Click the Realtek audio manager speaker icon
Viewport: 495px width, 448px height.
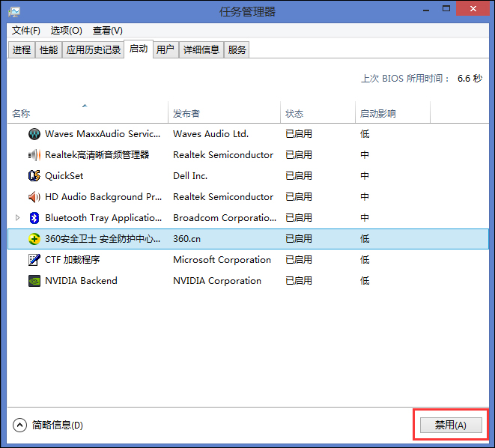point(34,155)
